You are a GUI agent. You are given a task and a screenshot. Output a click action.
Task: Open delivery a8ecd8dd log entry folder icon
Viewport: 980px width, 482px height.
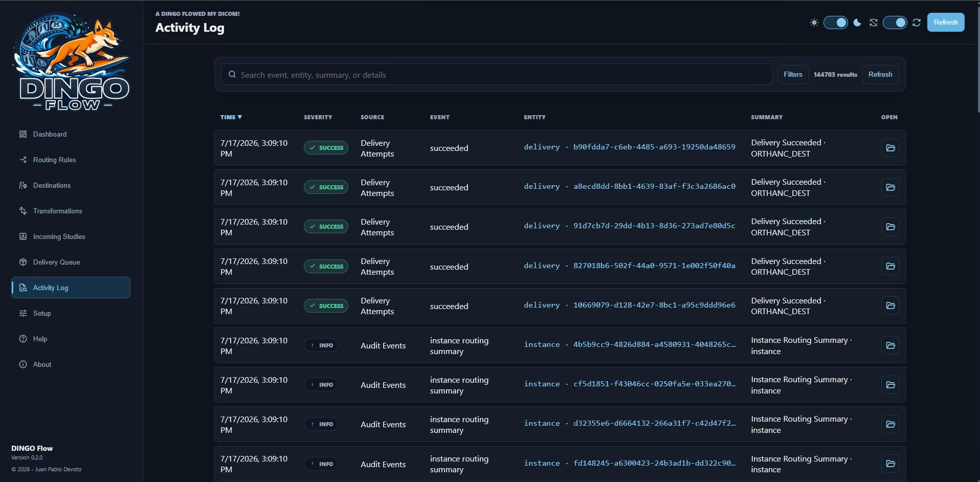click(x=890, y=187)
